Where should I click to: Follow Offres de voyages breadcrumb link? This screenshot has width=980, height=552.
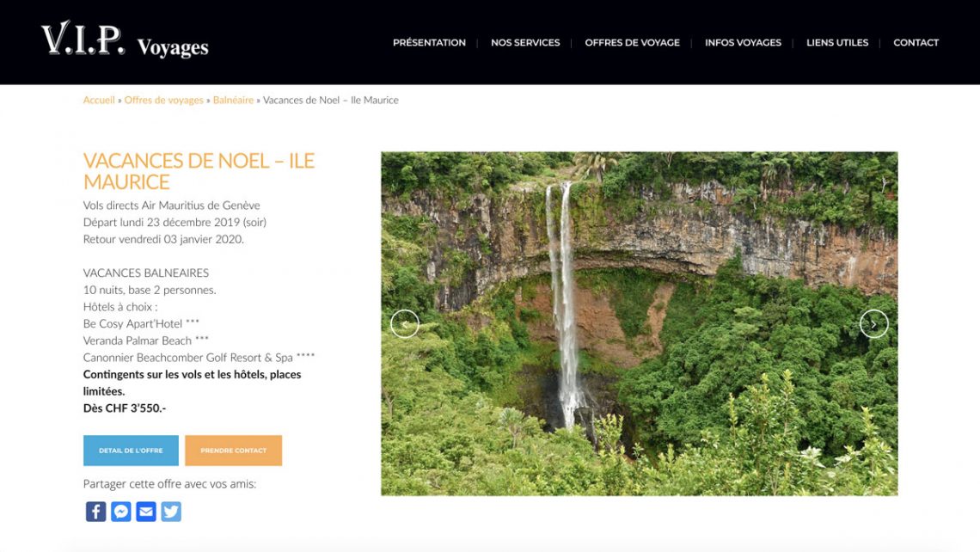163,100
